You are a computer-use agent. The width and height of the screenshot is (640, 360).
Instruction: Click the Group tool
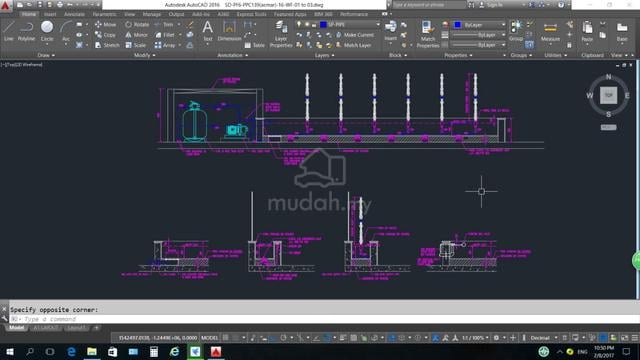click(516, 31)
